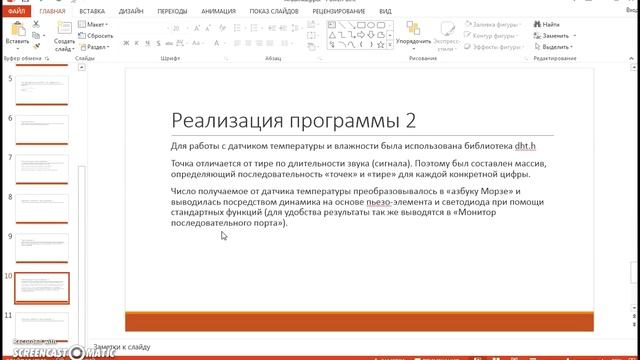The height and width of the screenshot is (360, 640).
Task: Select the Down Arrow shape
Action: pos(371,35)
